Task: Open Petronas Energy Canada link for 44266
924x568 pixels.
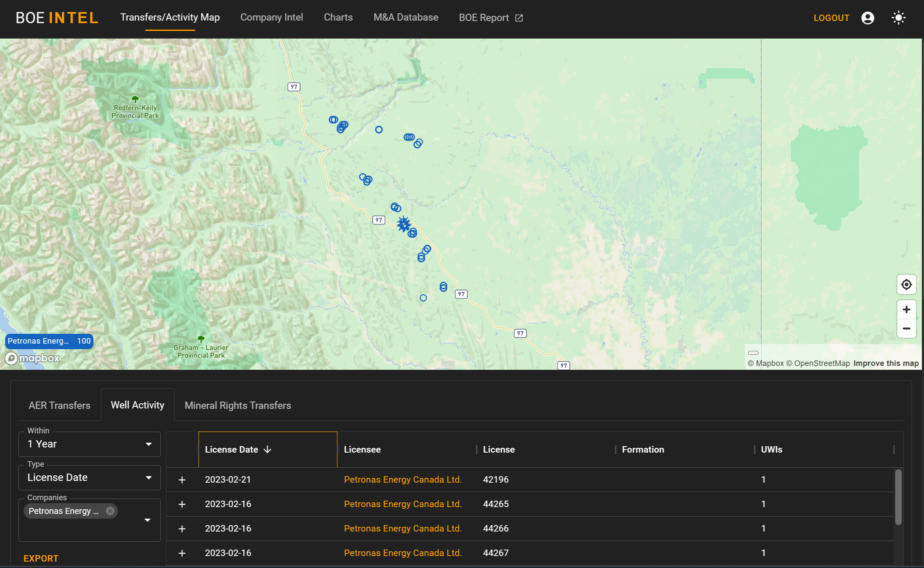Action: pos(403,529)
